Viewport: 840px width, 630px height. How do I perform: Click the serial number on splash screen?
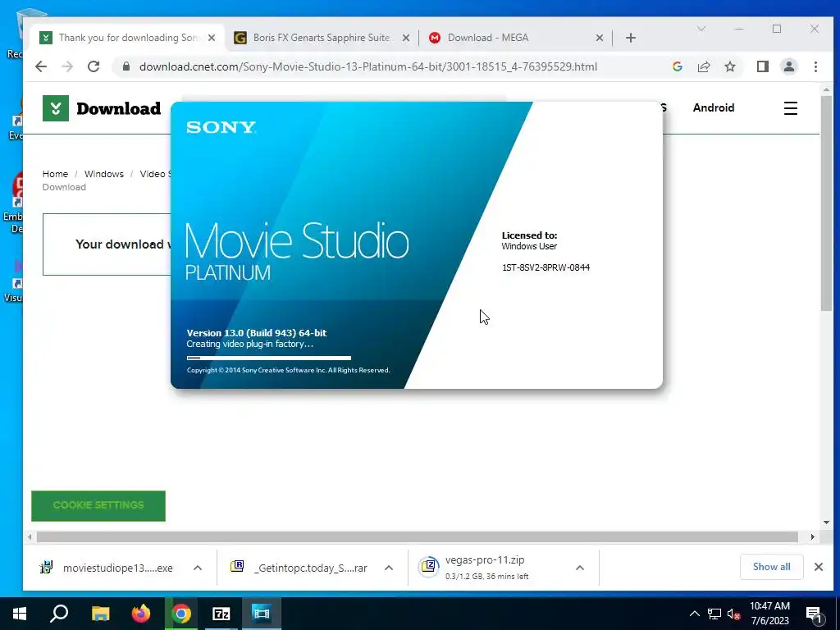click(546, 267)
